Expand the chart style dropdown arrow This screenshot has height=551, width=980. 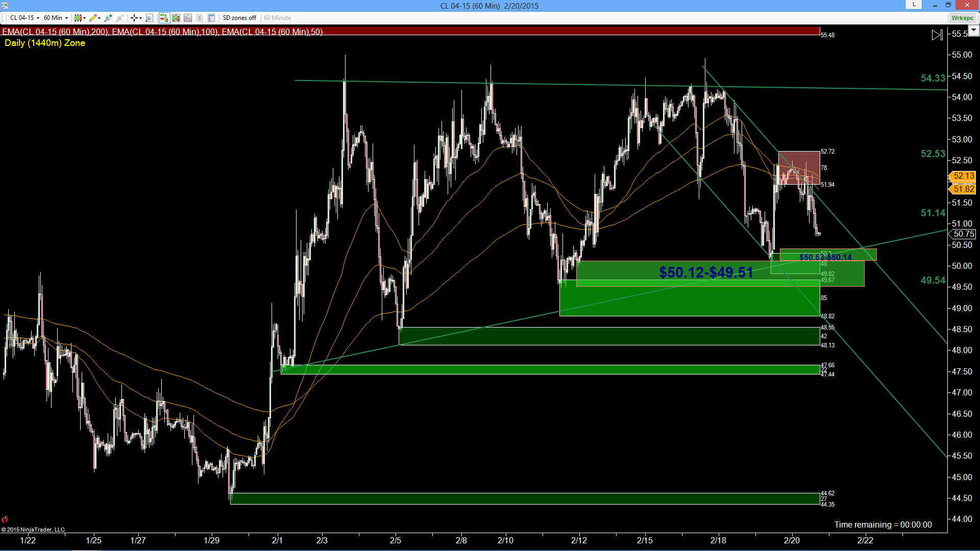[84, 18]
